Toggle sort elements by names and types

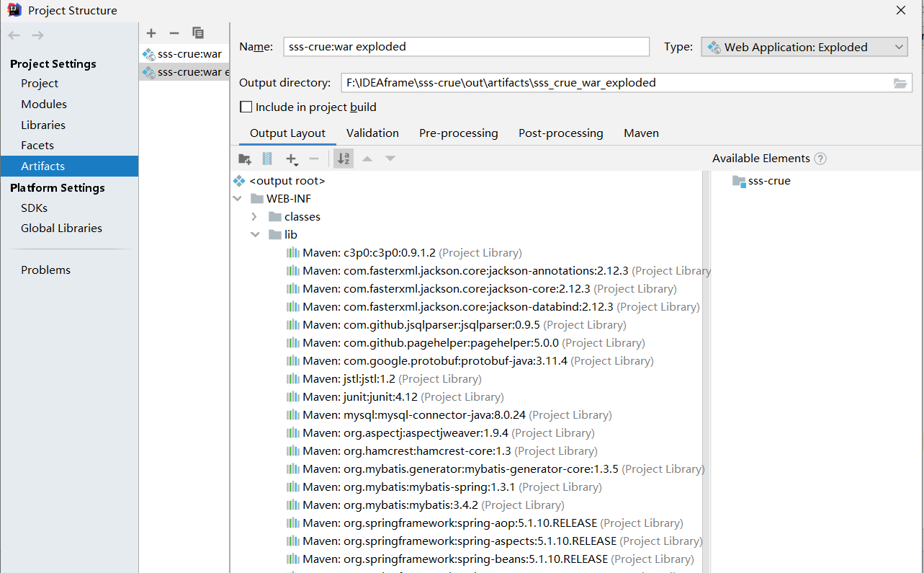[344, 159]
